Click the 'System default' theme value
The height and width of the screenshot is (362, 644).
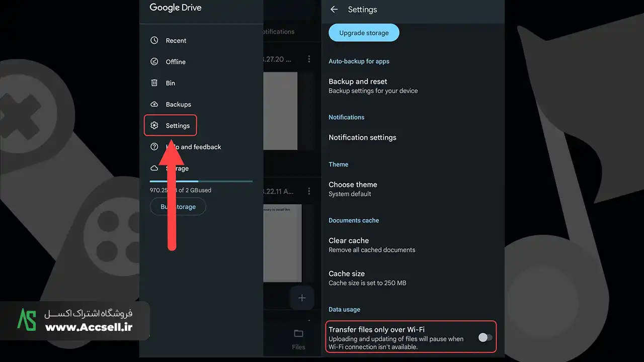(x=350, y=194)
